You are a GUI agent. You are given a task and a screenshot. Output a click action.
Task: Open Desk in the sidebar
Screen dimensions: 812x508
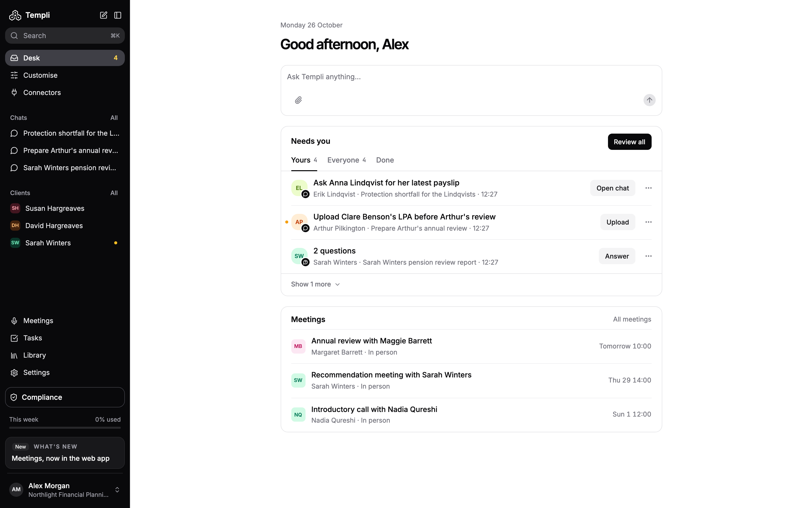click(65, 58)
